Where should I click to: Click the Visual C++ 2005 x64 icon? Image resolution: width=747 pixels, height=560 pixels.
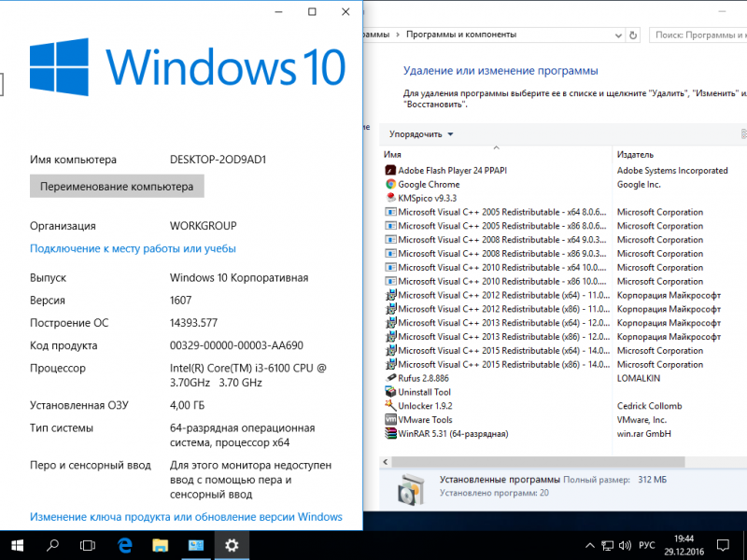coord(390,212)
